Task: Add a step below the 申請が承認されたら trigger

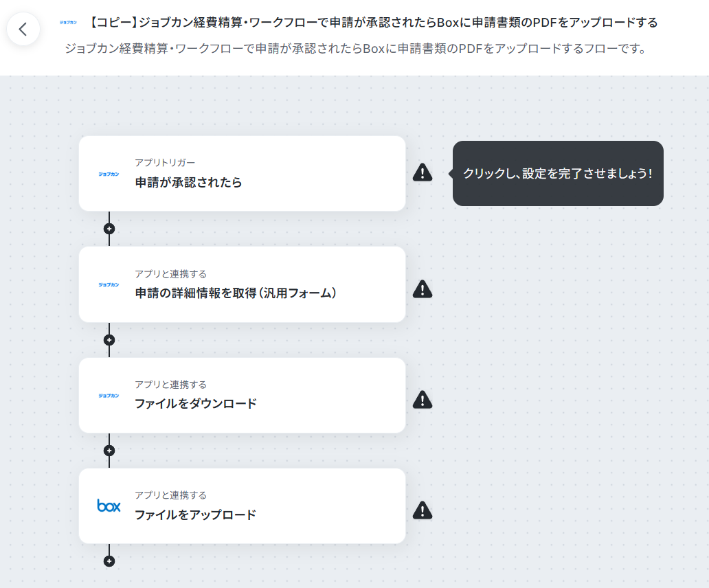Action: pos(109,229)
